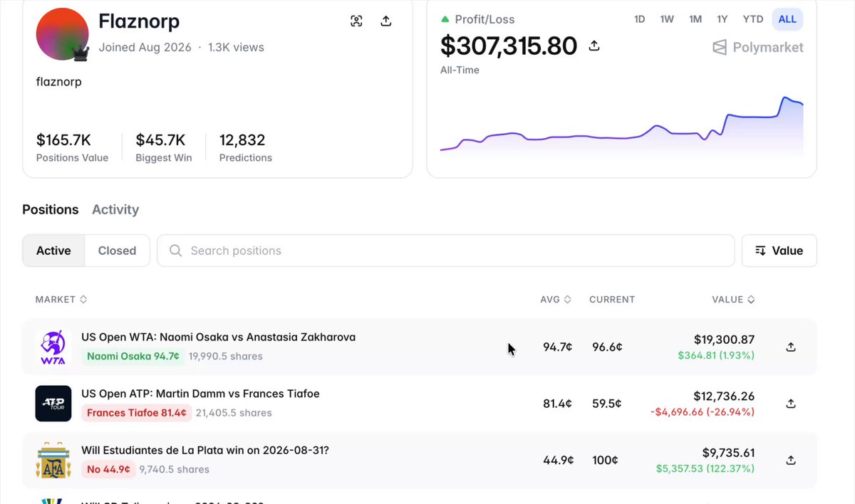The image size is (855, 504).
Task: Open Flaznorp's profile avatar
Action: pos(62,33)
